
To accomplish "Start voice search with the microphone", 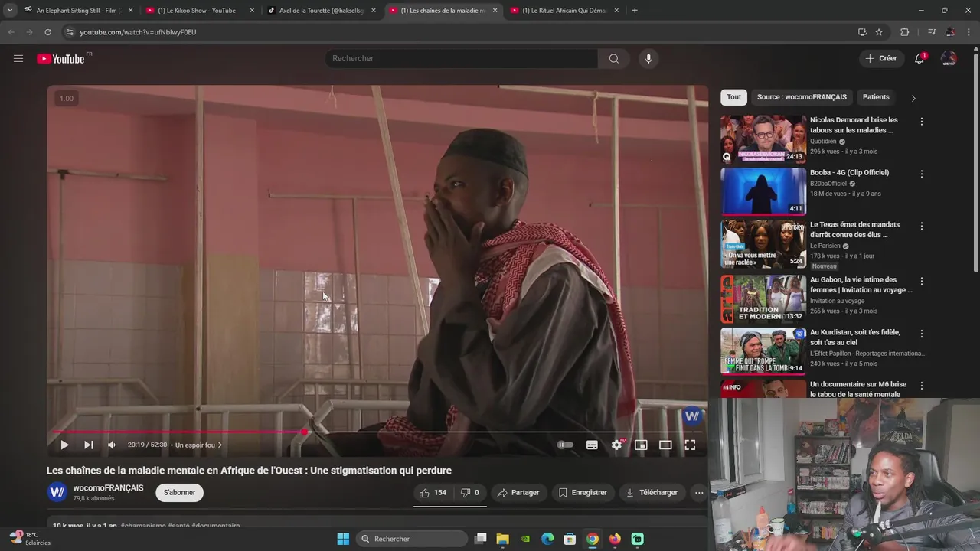I will (648, 58).
